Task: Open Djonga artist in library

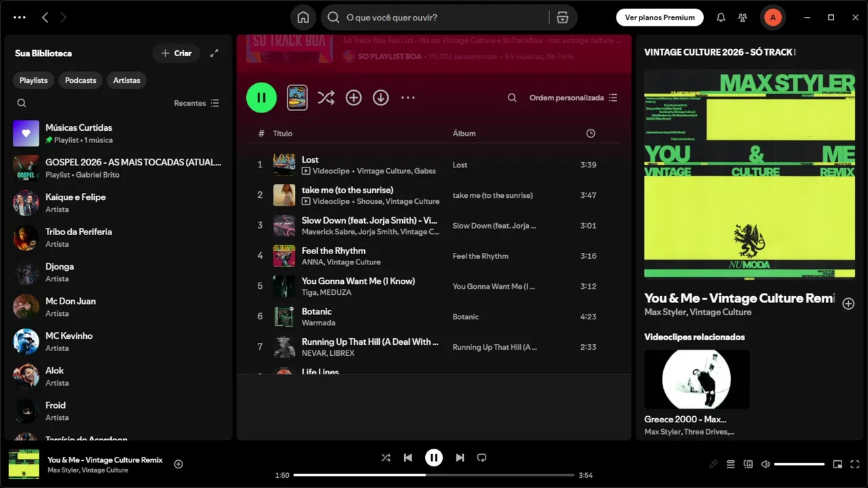Action: click(119, 272)
